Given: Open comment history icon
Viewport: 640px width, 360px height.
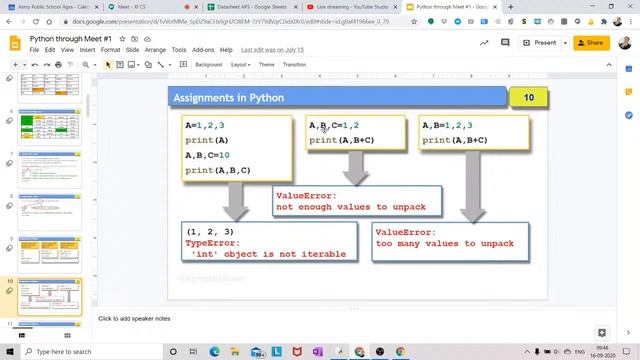Looking at the screenshot, I should tap(505, 42).
